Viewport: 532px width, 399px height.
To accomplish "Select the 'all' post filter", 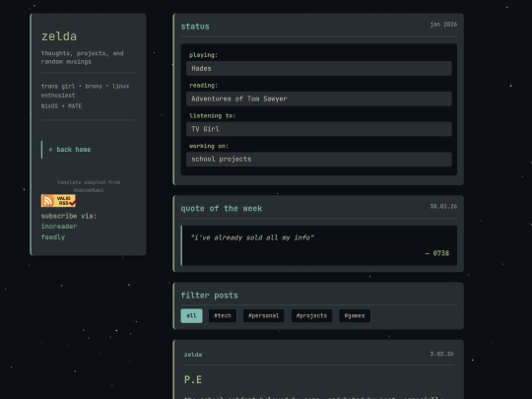I will (x=191, y=316).
